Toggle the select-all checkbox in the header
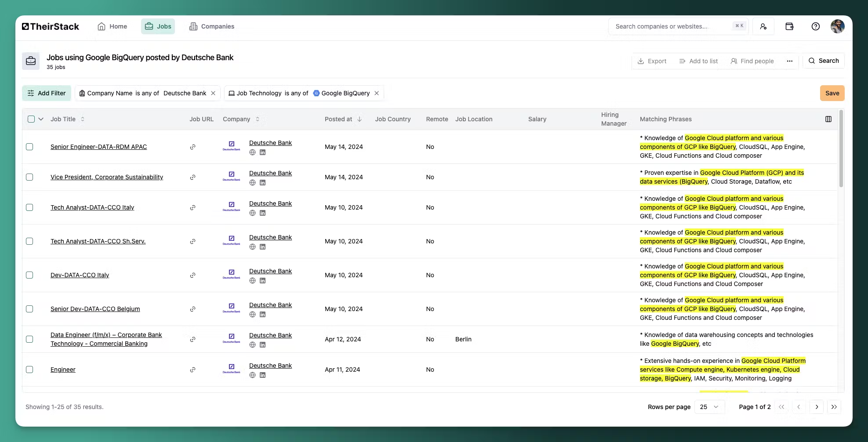Screen dimensions: 868x442 (x=30, y=119)
